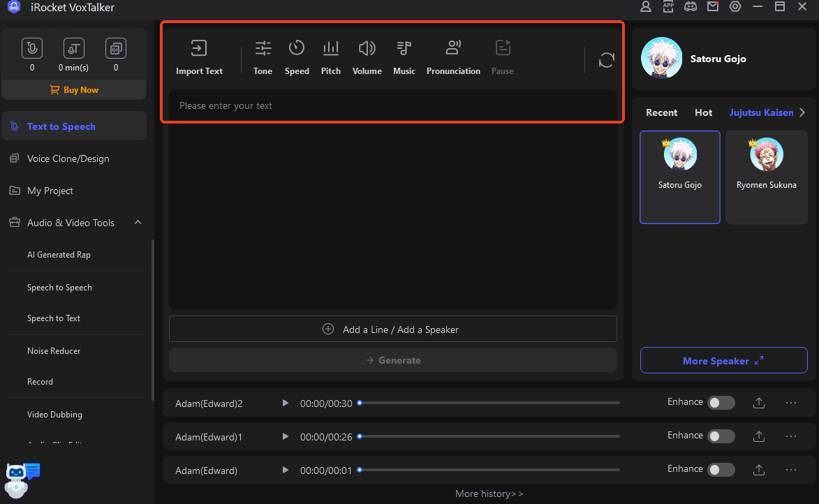
Task: Open settings from the title bar
Action: coord(735,6)
